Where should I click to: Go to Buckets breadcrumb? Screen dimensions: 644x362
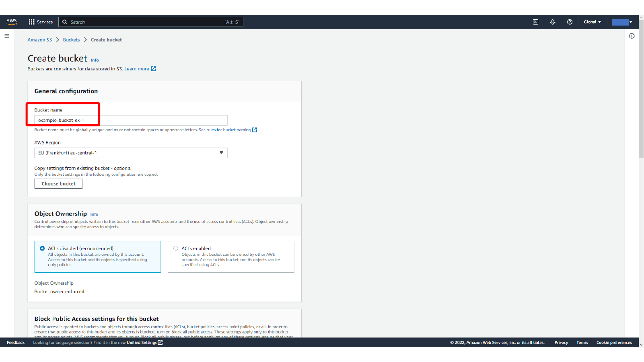pyautogui.click(x=71, y=40)
